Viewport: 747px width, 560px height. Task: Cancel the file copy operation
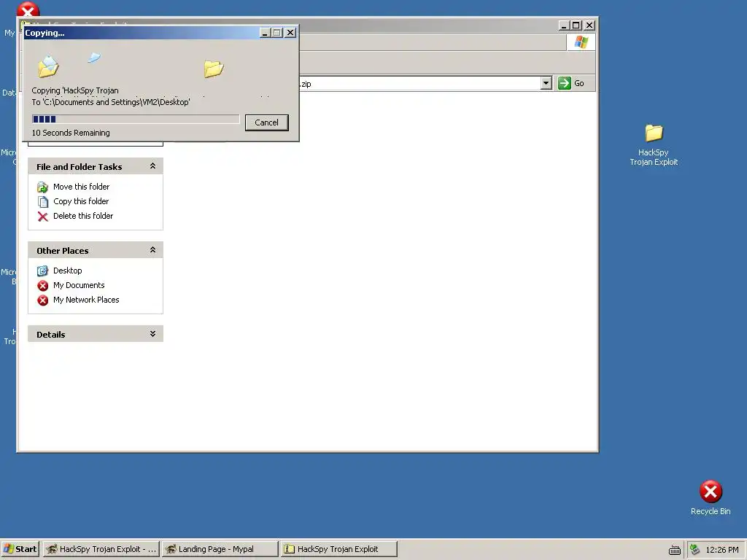266,122
